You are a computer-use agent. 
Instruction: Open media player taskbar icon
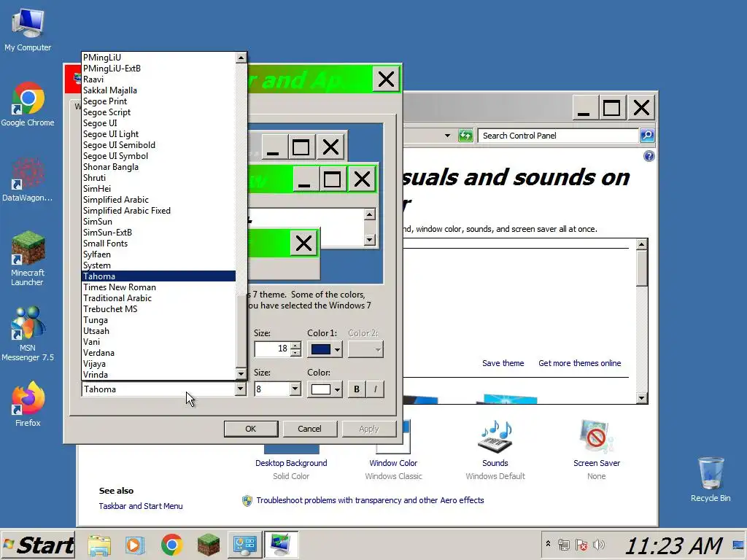135,545
